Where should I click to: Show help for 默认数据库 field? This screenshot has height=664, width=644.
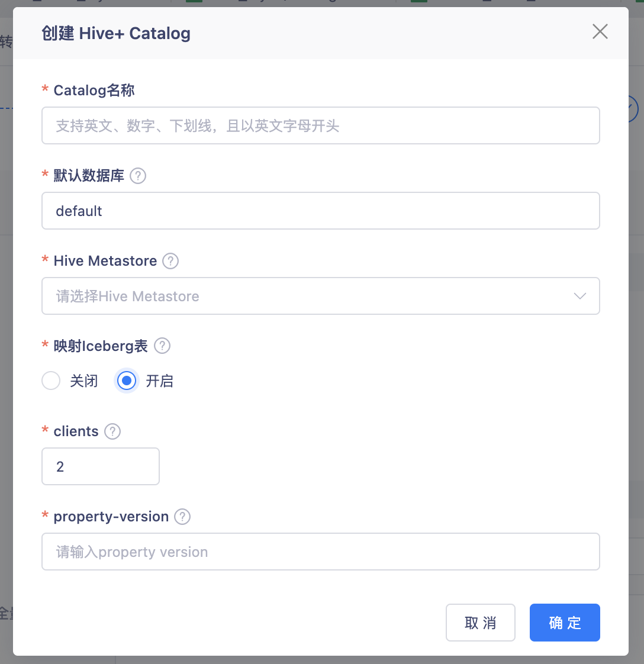tap(138, 176)
